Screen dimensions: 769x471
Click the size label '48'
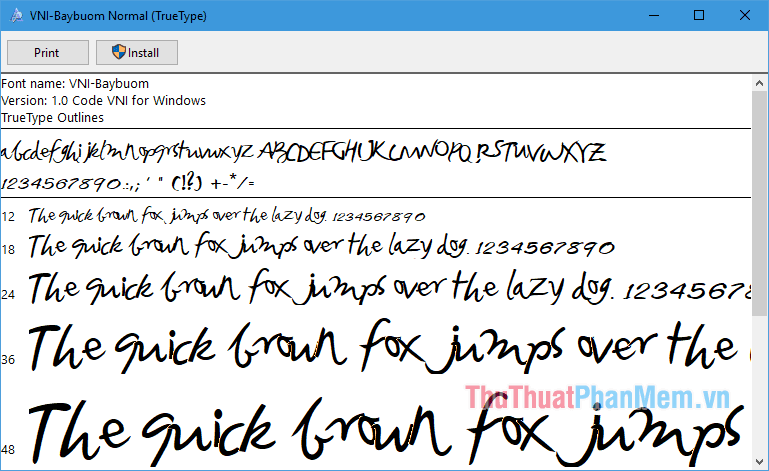pos(8,449)
